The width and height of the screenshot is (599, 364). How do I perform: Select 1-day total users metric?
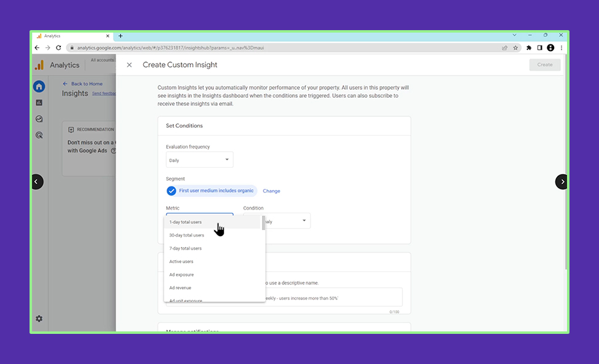186,222
